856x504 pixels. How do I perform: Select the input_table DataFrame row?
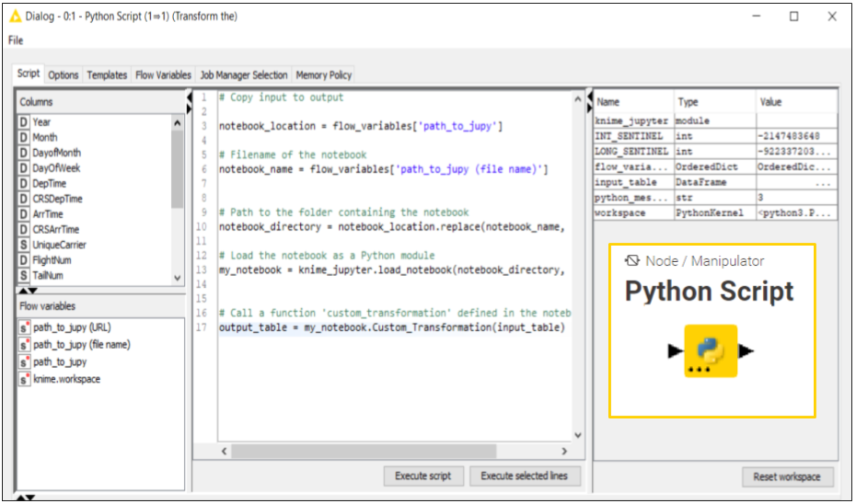[716, 182]
